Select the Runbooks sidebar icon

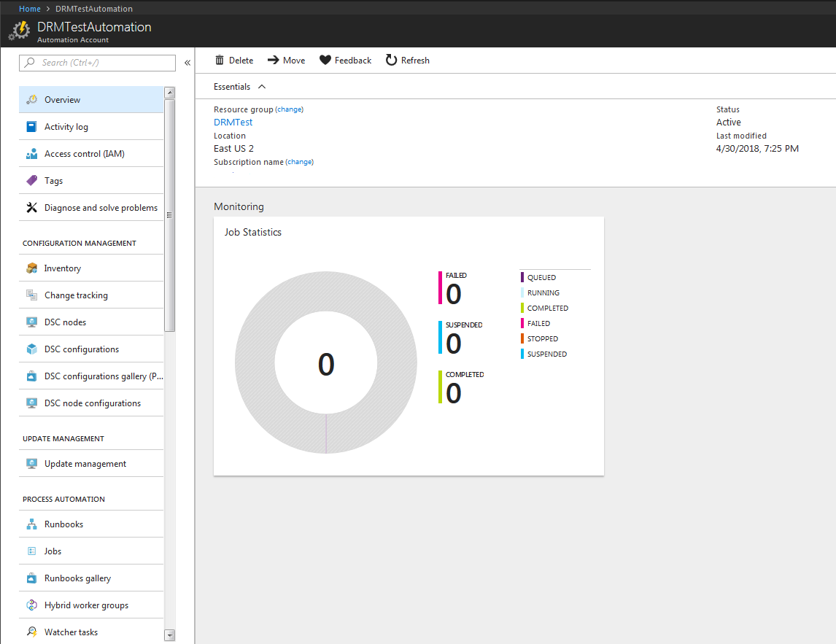32,524
